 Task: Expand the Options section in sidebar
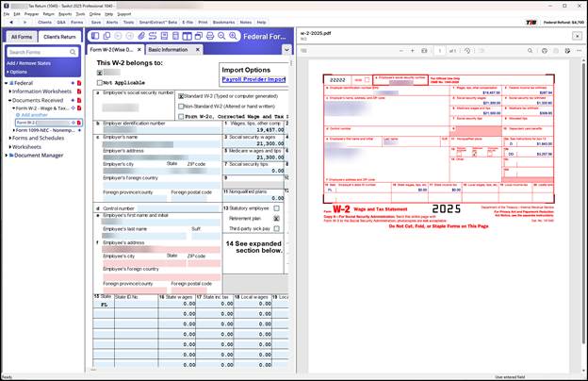(17, 72)
